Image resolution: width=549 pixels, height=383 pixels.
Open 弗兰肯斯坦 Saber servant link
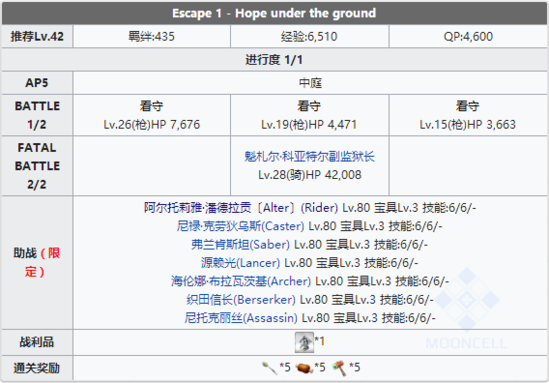pyautogui.click(x=240, y=244)
